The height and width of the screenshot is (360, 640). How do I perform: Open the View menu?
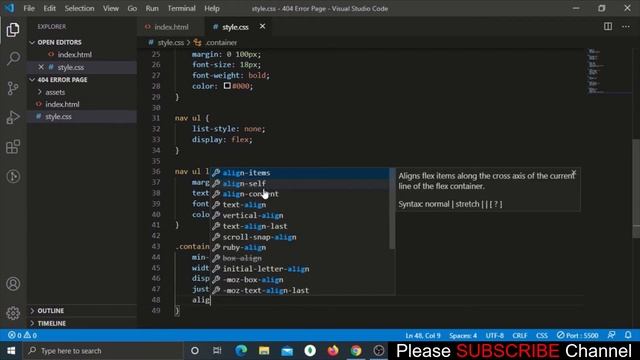111,8
